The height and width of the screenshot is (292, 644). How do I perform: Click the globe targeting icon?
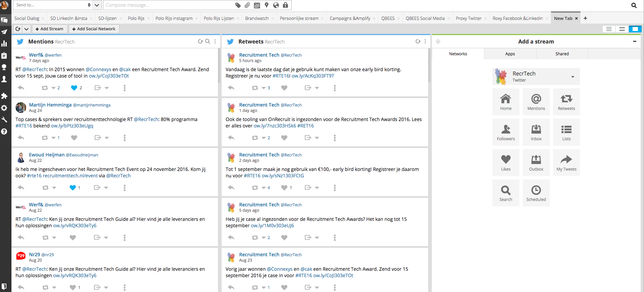click(x=276, y=5)
